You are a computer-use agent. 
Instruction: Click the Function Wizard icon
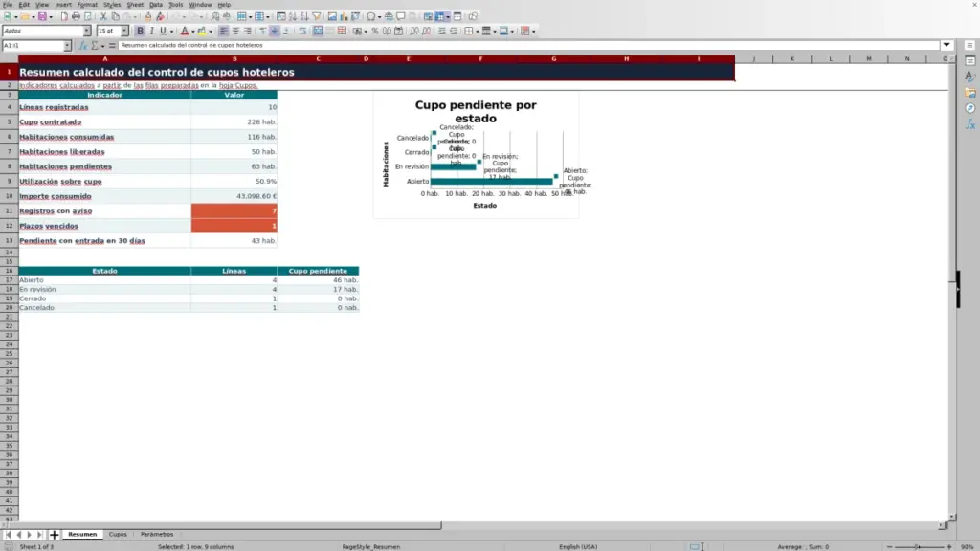[82, 46]
